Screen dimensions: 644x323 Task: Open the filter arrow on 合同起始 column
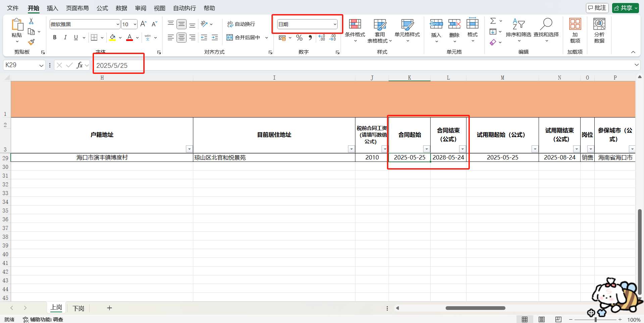[427, 149]
